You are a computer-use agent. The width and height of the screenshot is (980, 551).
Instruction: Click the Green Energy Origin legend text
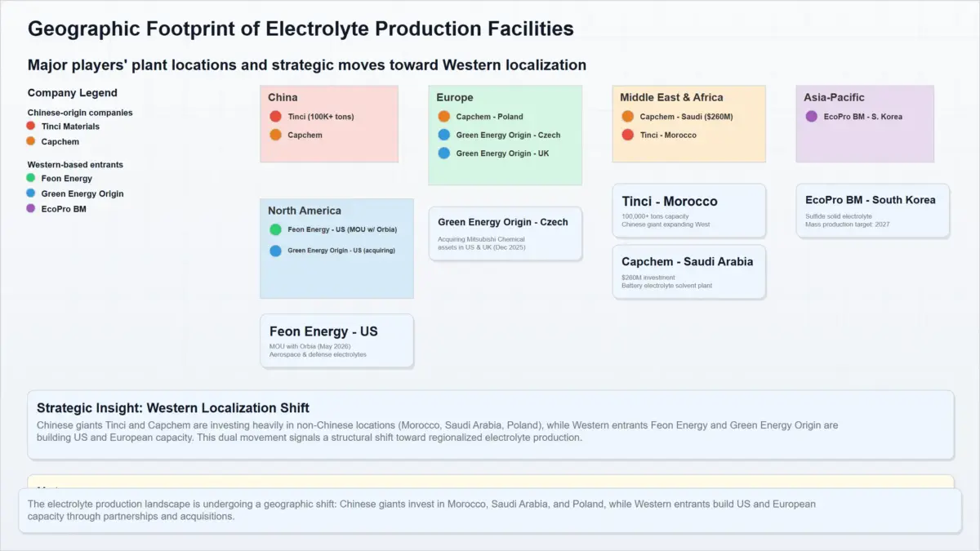click(x=82, y=194)
